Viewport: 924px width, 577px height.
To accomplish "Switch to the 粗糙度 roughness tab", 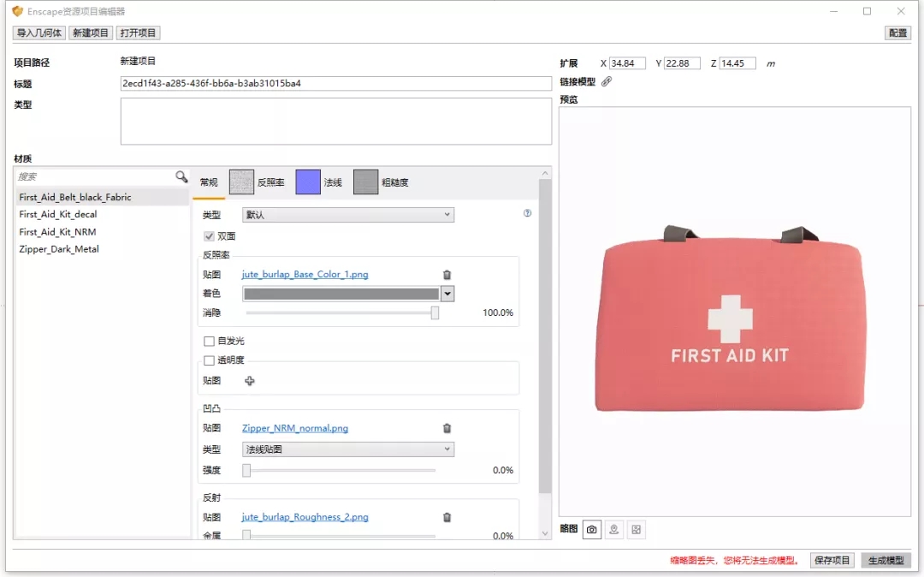I will (381, 182).
